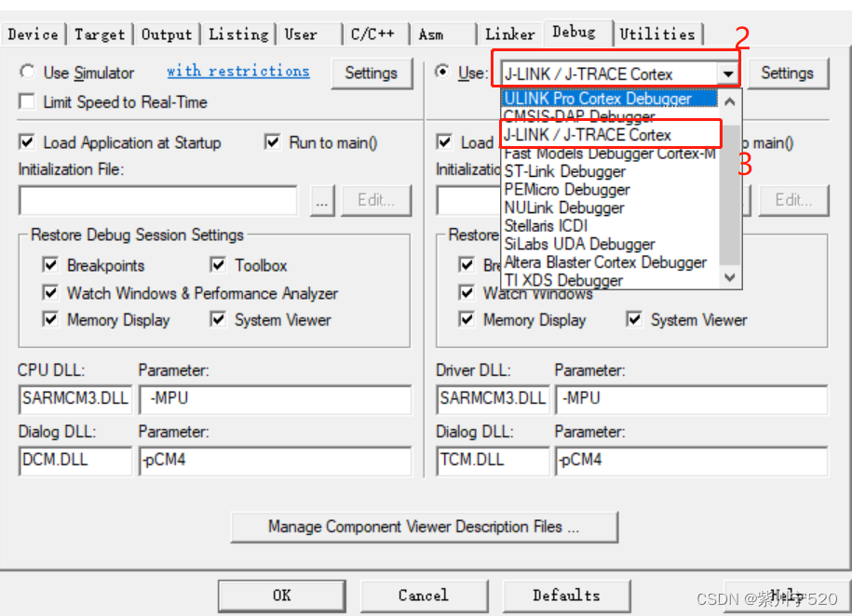The image size is (852, 616).
Task: Click dropdown list scroll up arrow
Action: point(730,101)
